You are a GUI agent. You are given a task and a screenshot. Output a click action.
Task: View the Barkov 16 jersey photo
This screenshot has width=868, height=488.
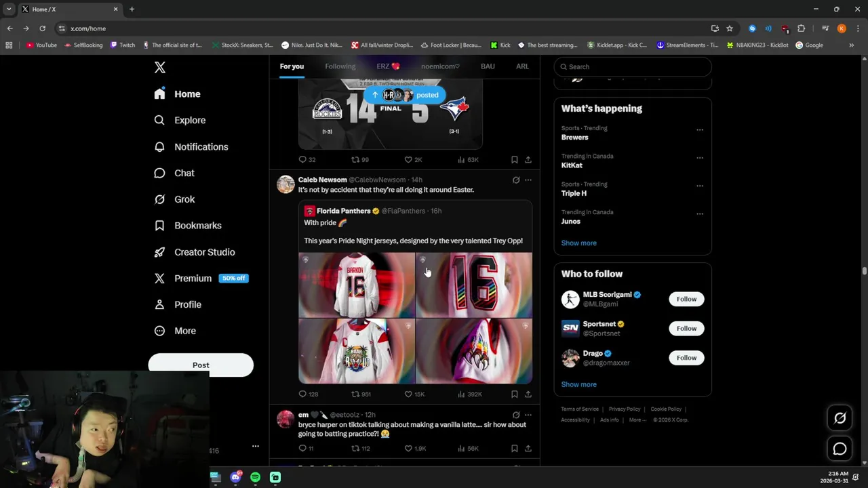(x=357, y=285)
